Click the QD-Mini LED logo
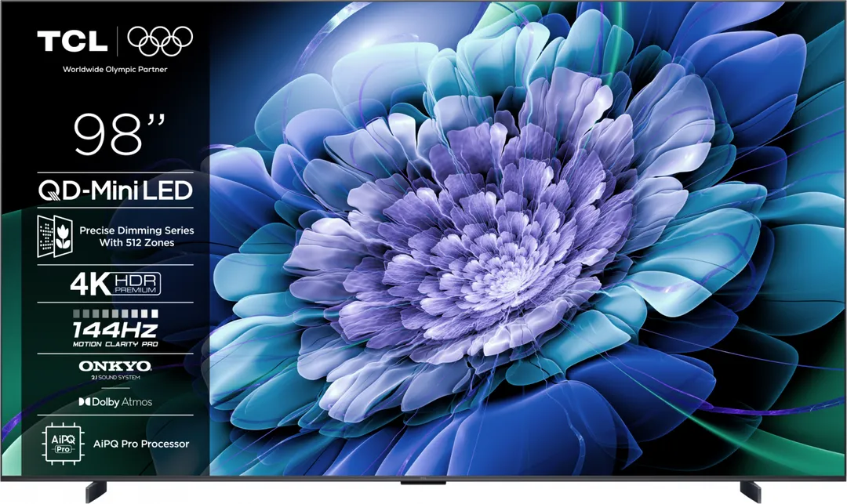 pyautogui.click(x=115, y=190)
